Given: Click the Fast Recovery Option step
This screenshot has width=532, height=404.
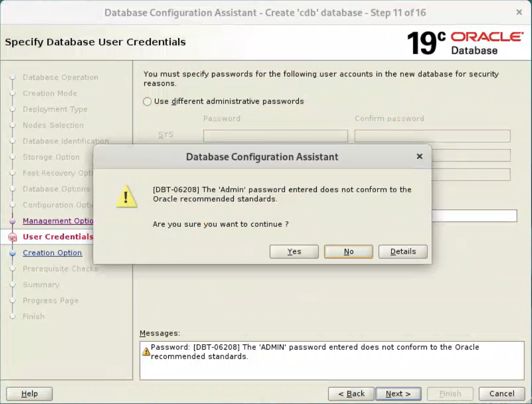Looking at the screenshot, I should (x=58, y=173).
